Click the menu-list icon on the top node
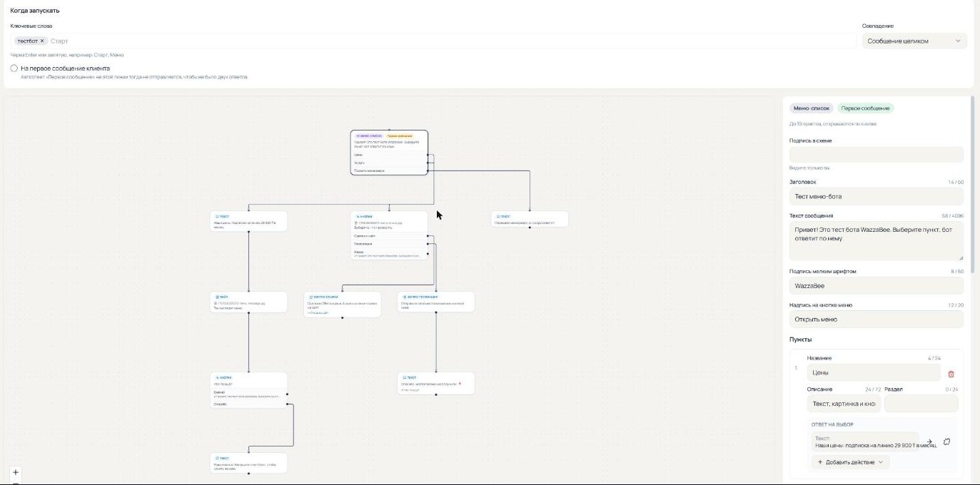Image resolution: width=980 pixels, height=485 pixels. pyautogui.click(x=357, y=135)
